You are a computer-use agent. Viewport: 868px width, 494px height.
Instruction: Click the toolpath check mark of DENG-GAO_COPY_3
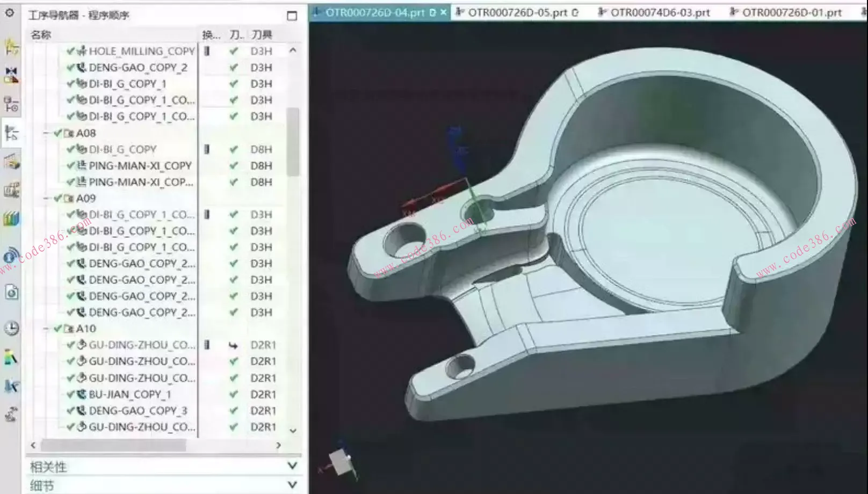234,411
